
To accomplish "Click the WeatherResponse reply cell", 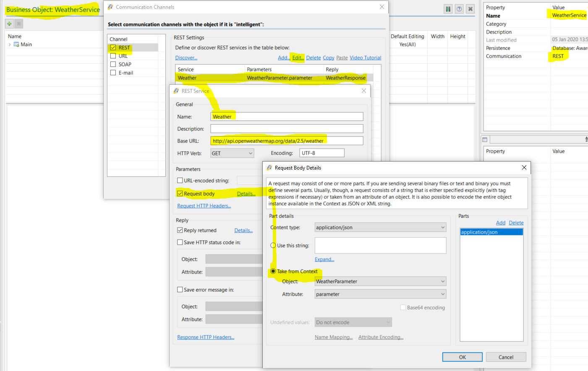I will pos(346,78).
